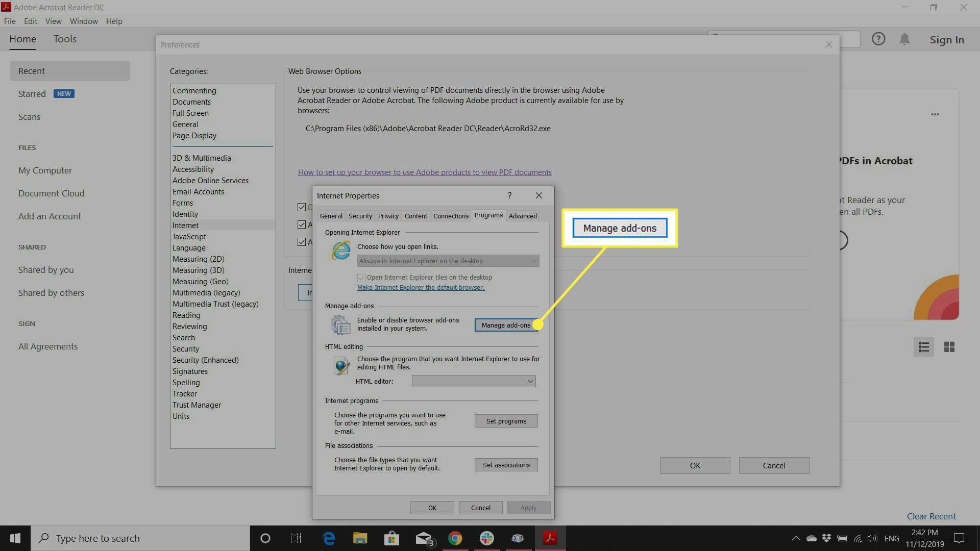This screenshot has width=980, height=551.
Task: Click the list view toggle icon
Action: point(924,346)
